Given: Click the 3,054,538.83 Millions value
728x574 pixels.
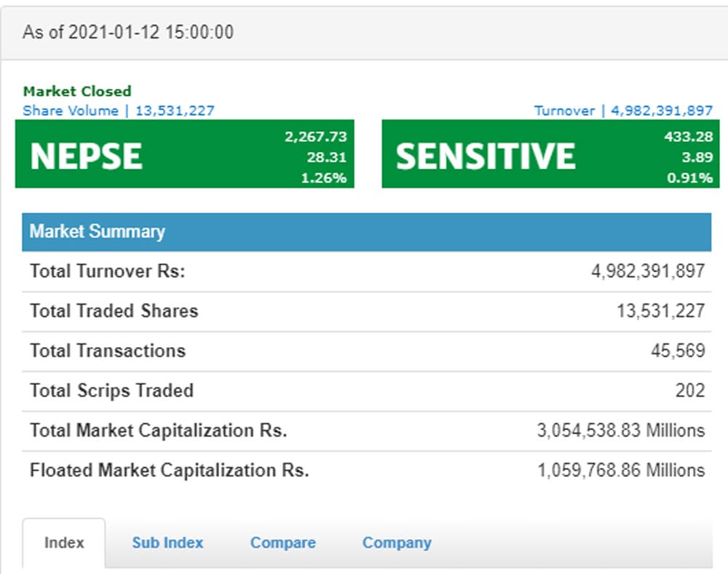Looking at the screenshot, I should point(621,431).
